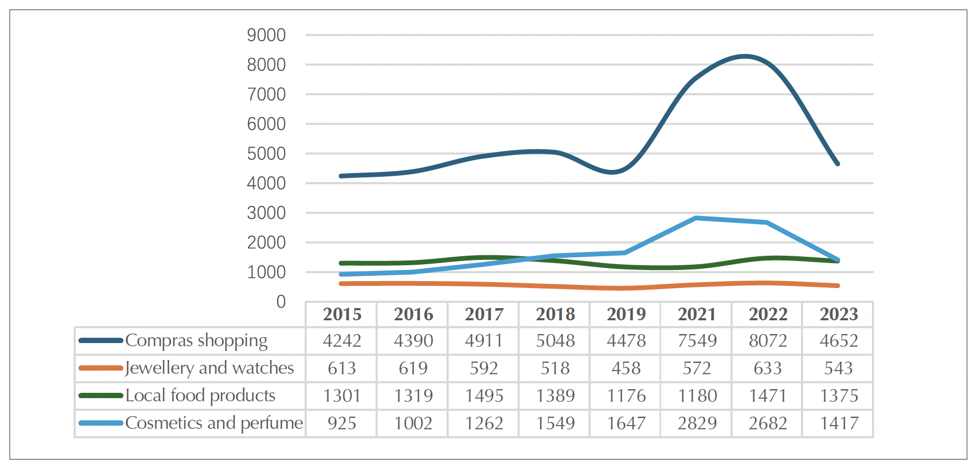Click the 5000 label on the vertical axis

pos(266,154)
